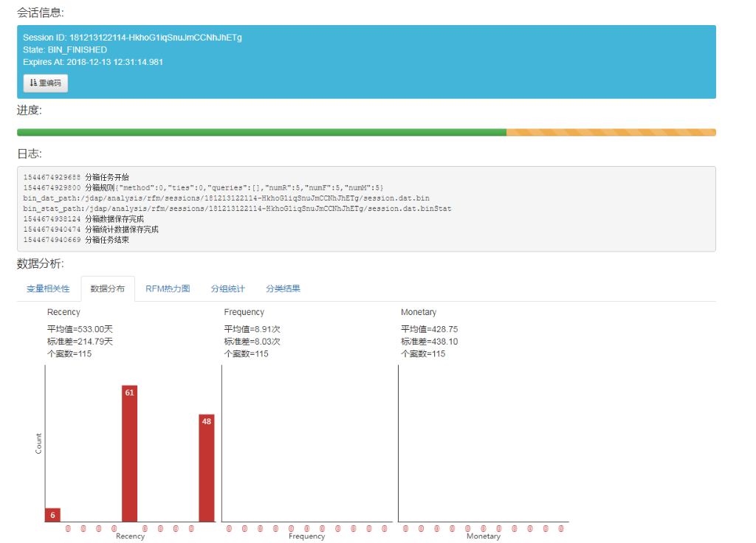
Task: Click the Frequency chart title
Action: coord(244,313)
